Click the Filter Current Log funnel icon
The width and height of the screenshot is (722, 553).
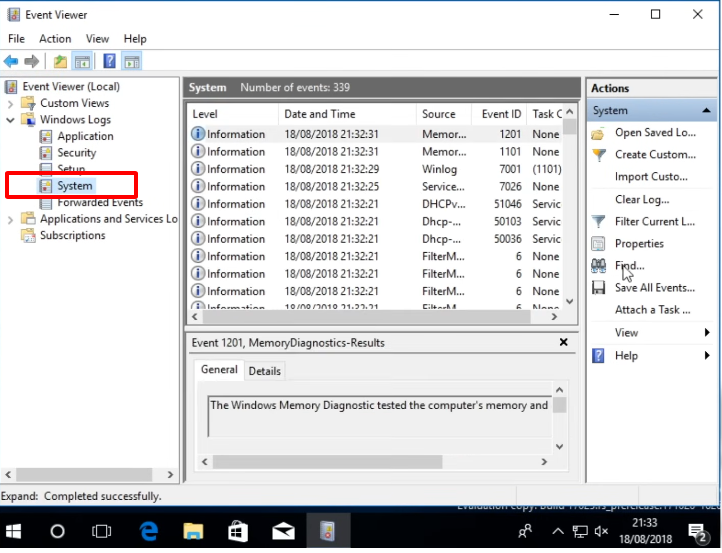tap(598, 221)
